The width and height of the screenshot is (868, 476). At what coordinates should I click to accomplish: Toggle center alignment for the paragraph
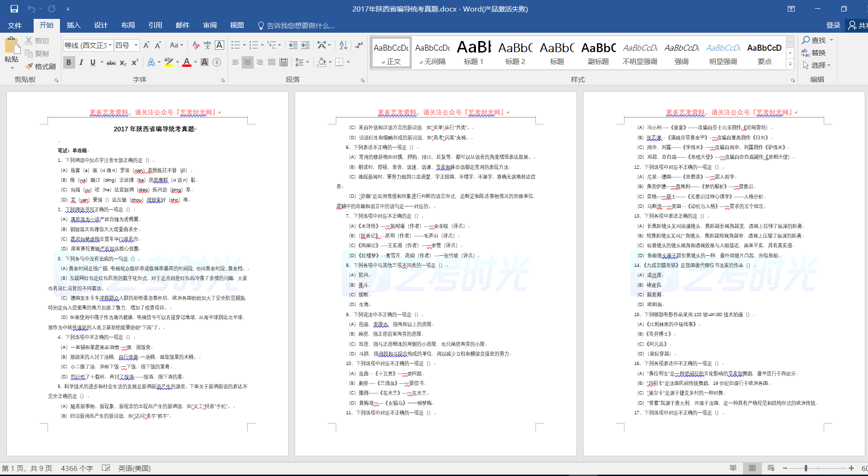pos(248,62)
